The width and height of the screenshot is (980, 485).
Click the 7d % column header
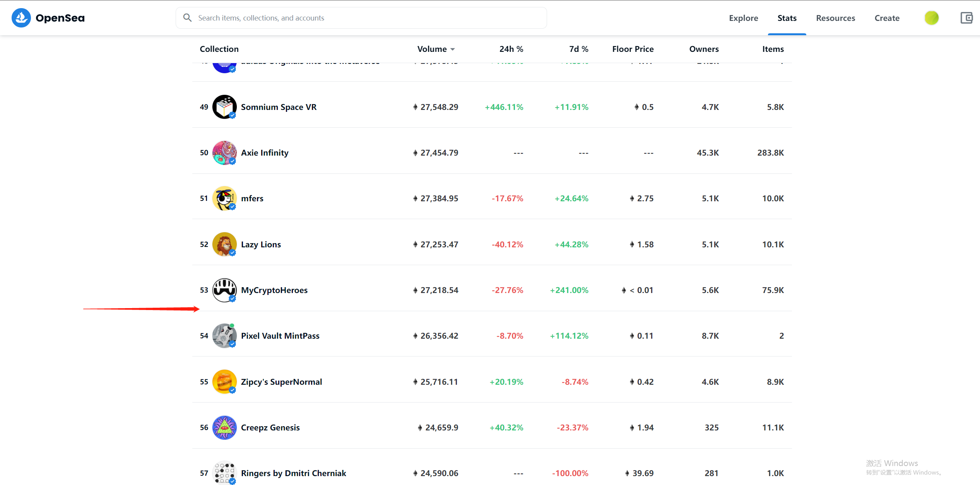click(578, 49)
